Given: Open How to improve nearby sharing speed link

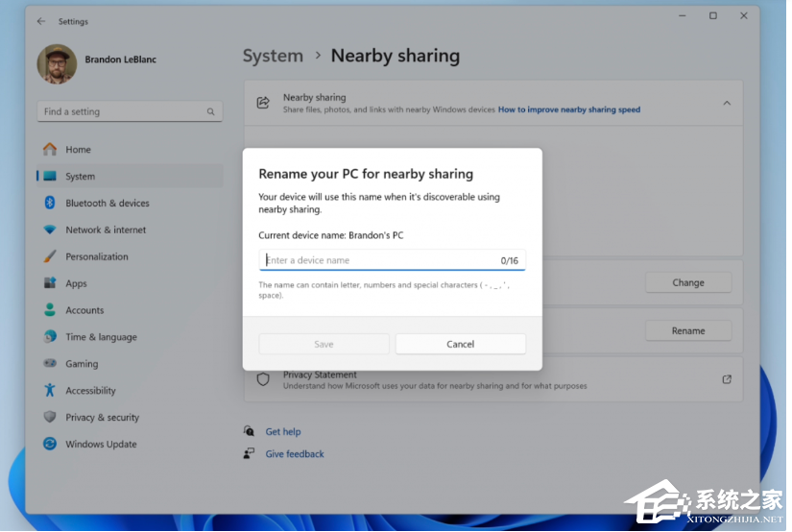Looking at the screenshot, I should [x=568, y=110].
